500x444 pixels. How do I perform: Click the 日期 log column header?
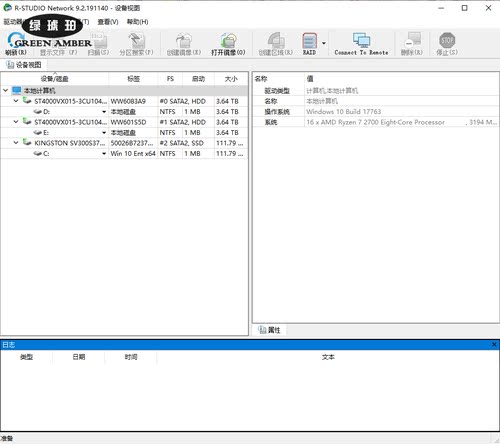[79, 357]
